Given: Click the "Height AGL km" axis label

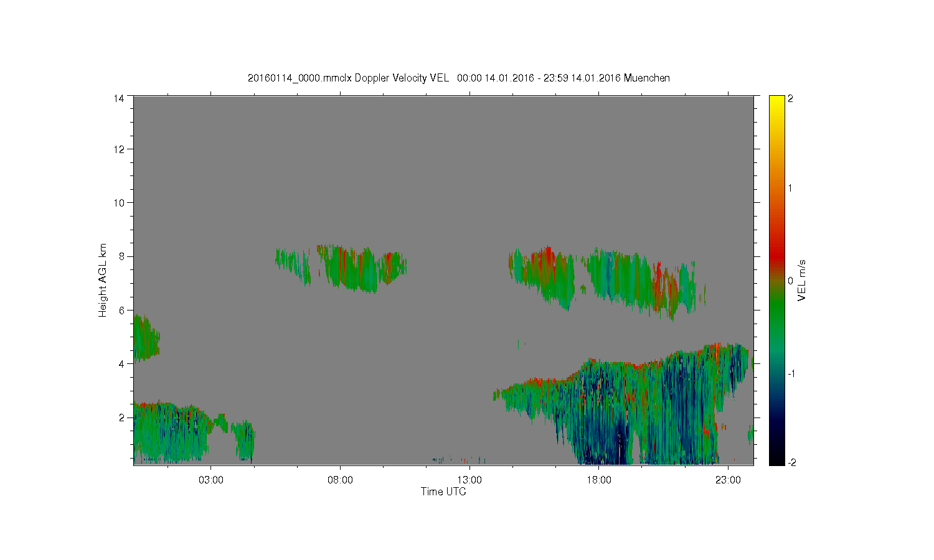Looking at the screenshot, I should pos(103,280).
